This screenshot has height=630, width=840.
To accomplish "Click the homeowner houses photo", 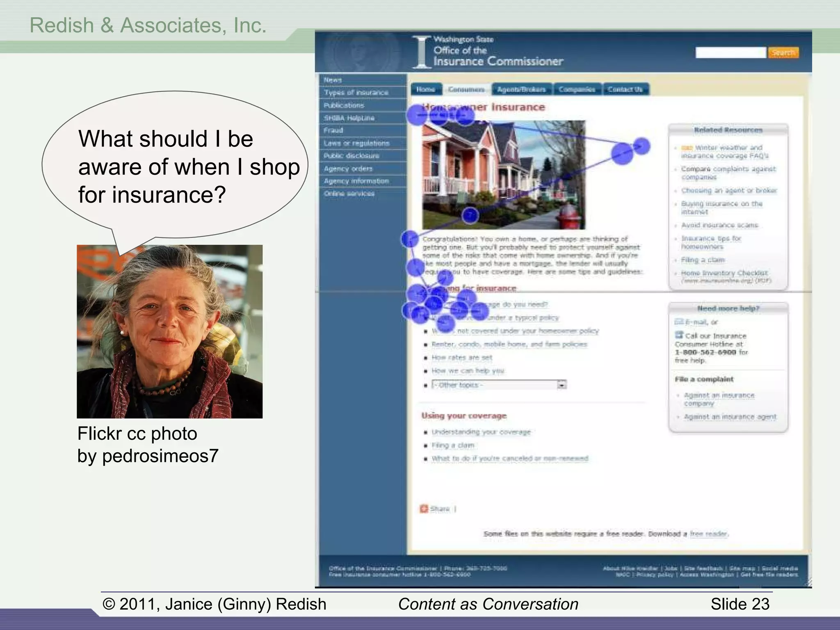I will coord(504,175).
